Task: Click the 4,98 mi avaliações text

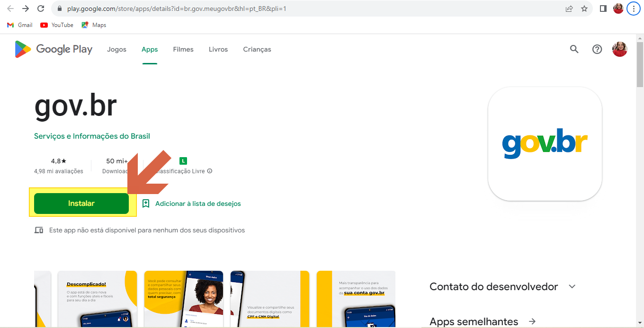Action: (x=59, y=171)
